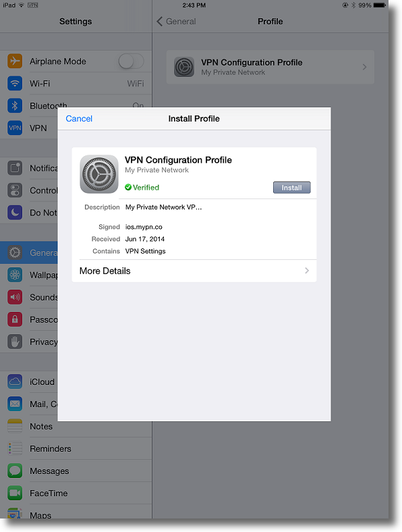
Task: Click the signer ios.mypn.co text
Action: [144, 227]
